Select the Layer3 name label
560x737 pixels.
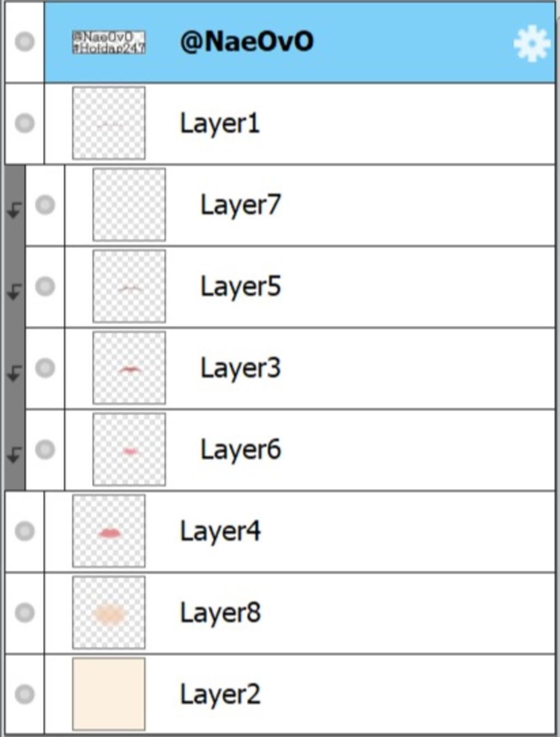[x=241, y=368]
